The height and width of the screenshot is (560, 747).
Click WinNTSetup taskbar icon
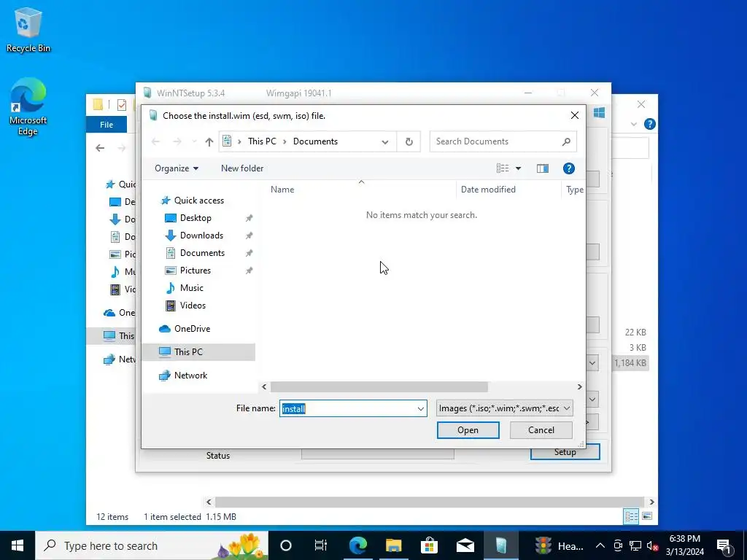[500, 545]
